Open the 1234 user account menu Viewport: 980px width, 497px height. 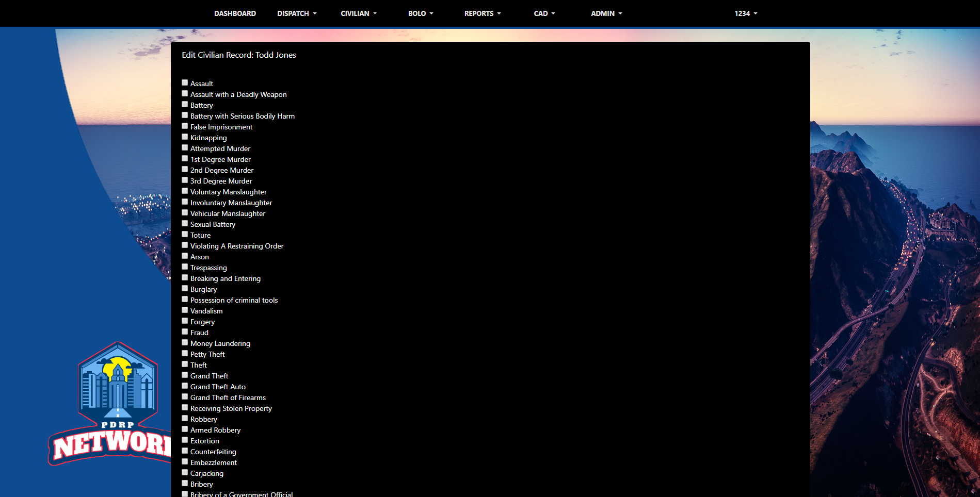point(746,13)
